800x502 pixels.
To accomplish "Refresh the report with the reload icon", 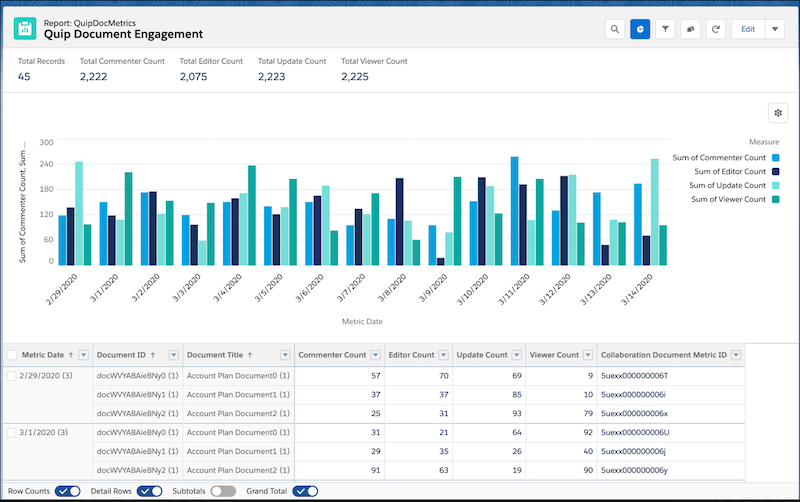I will click(x=716, y=29).
